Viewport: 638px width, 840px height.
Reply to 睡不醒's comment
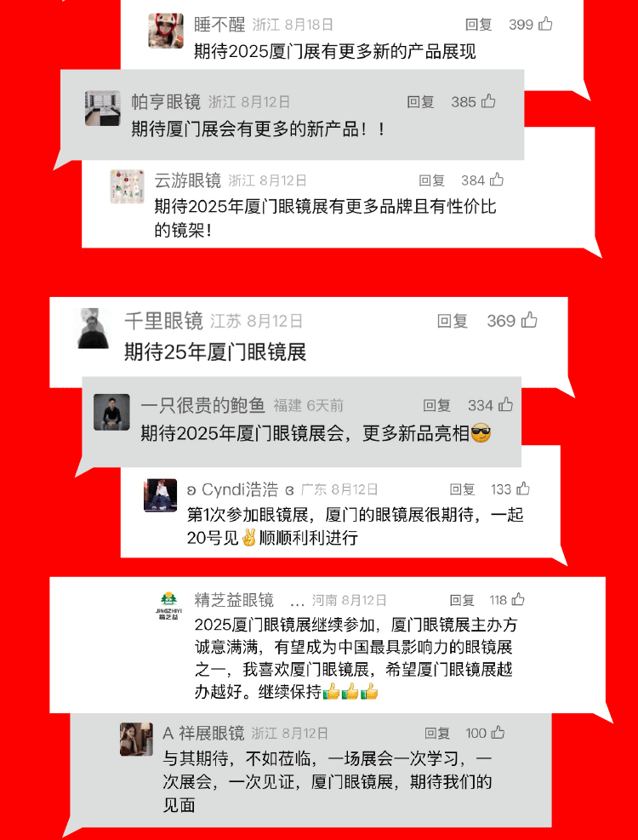click(x=478, y=25)
